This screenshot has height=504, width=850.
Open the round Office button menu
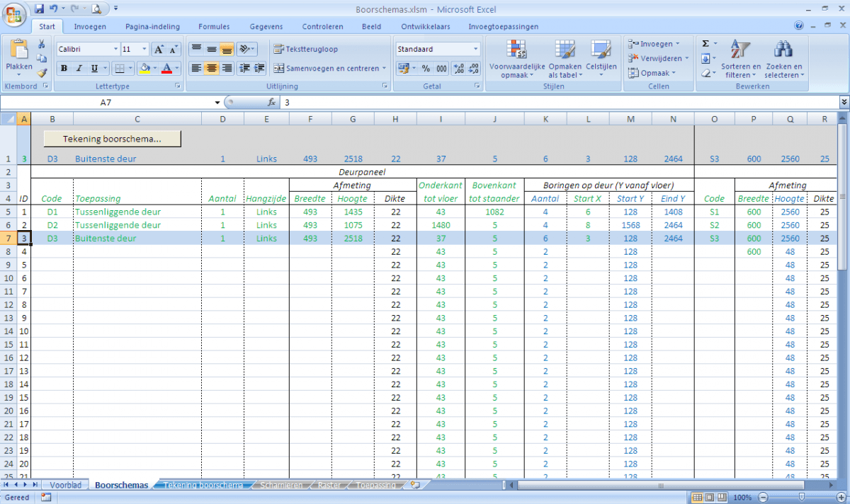14,14
